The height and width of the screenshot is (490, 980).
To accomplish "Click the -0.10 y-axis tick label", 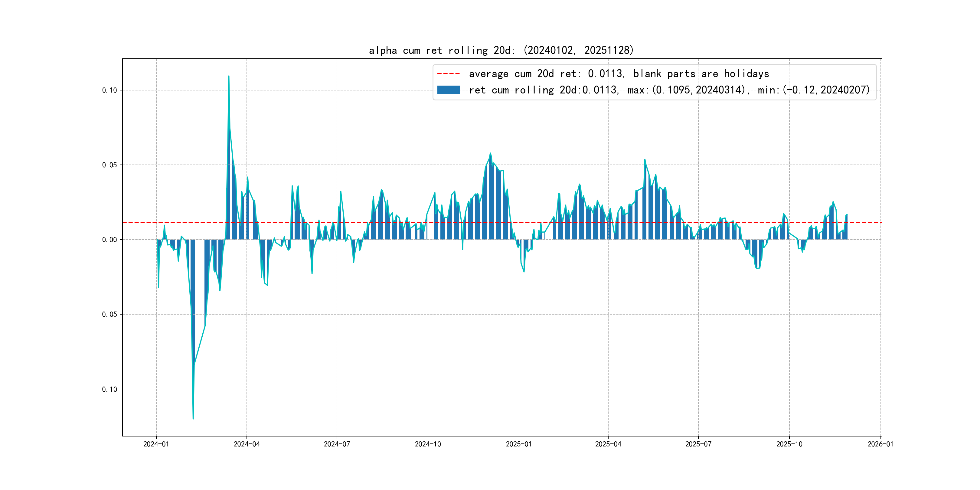I will pos(108,389).
